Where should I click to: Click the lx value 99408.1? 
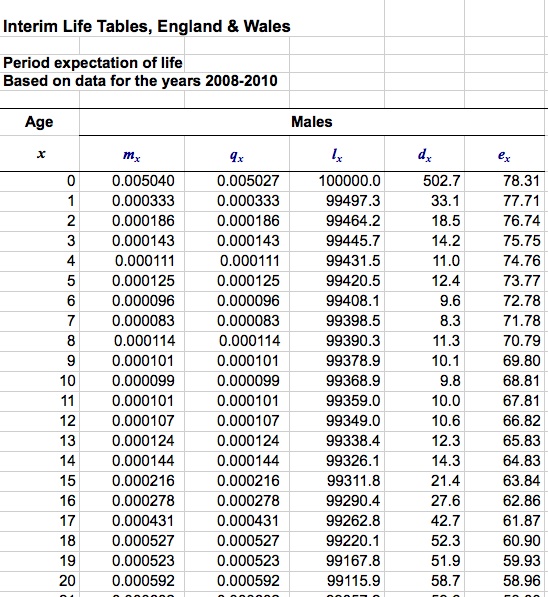(353, 301)
